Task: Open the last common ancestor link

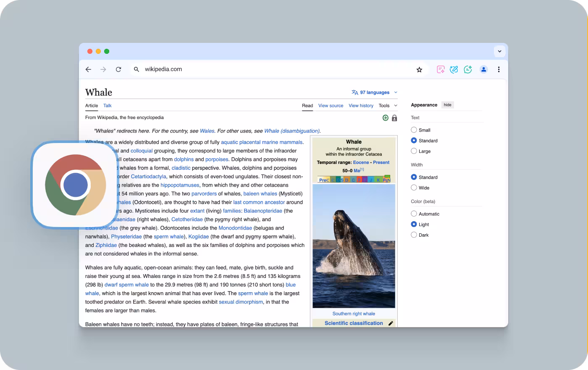Action: pyautogui.click(x=259, y=202)
